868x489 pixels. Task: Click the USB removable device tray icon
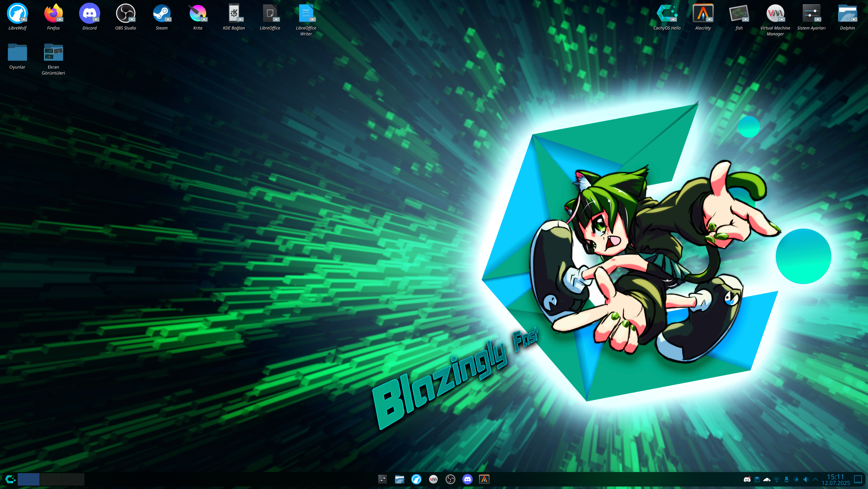click(787, 479)
